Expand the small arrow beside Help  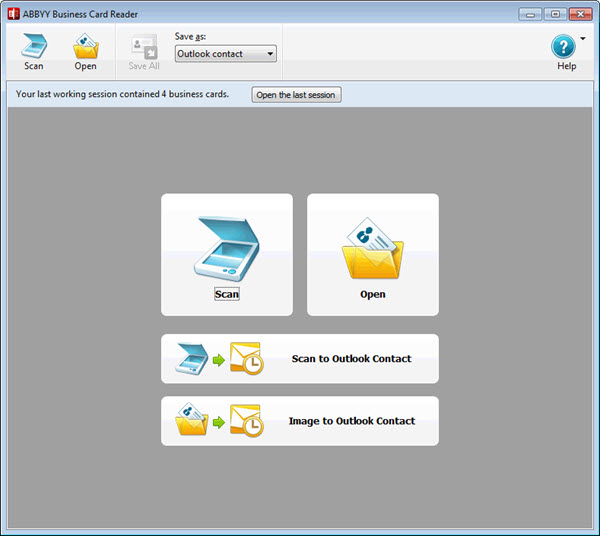click(583, 40)
